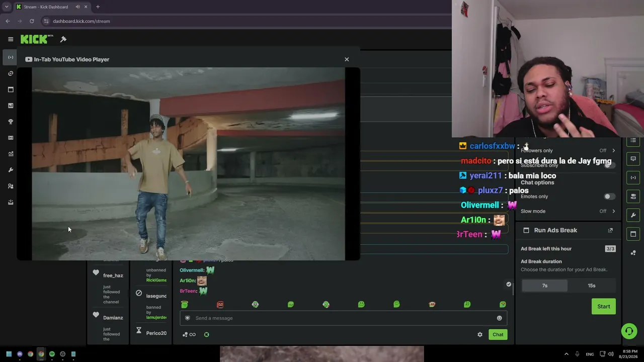Click the link icon in left sidebar
Screen dimensions: 644x362
coord(11,73)
